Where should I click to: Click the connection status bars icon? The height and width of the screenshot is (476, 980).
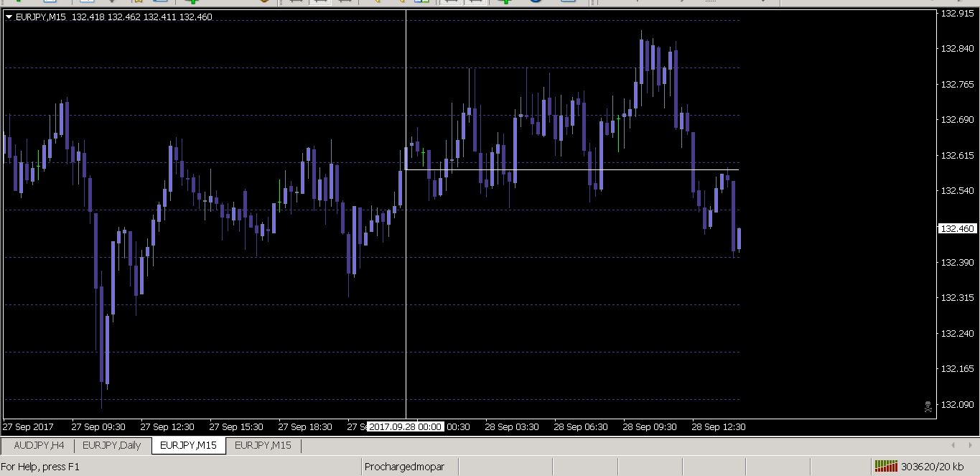coord(886,467)
